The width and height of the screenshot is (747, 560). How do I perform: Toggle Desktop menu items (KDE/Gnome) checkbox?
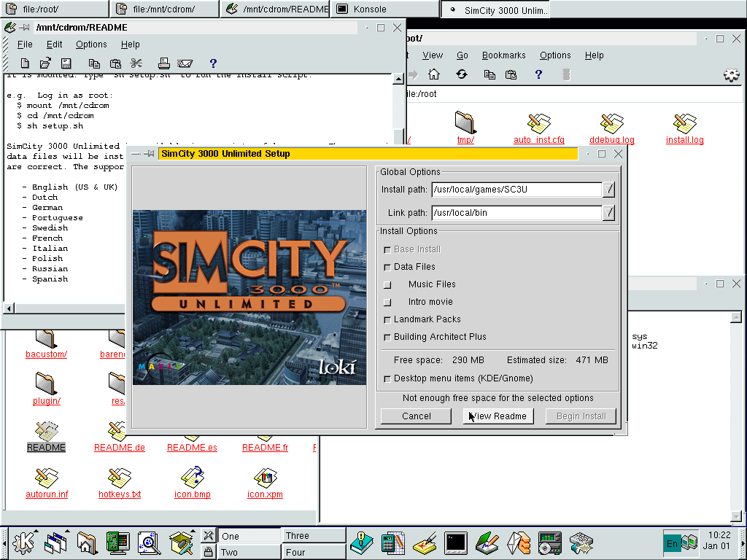[387, 378]
